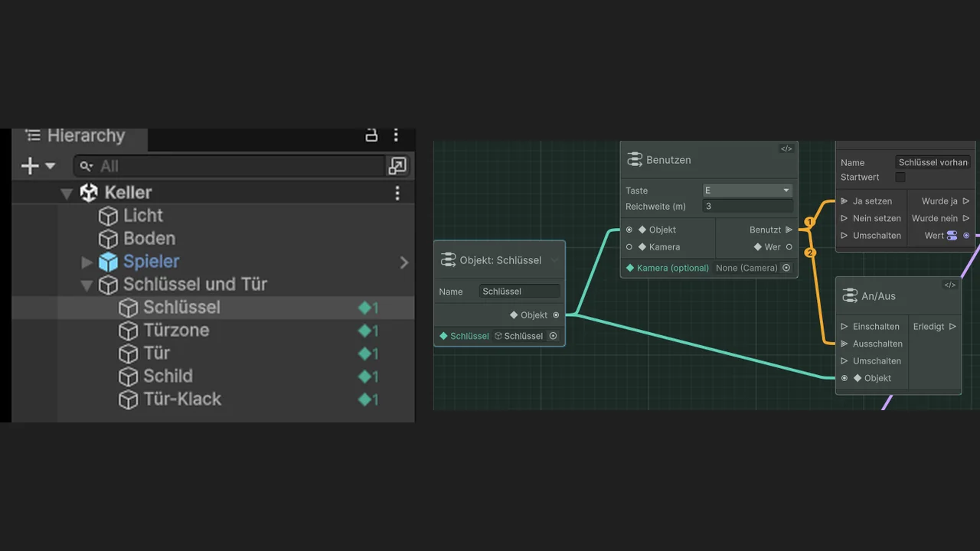Expand the Spieler prefab triangle
Viewport: 980px width, 551px height.
coord(87,262)
